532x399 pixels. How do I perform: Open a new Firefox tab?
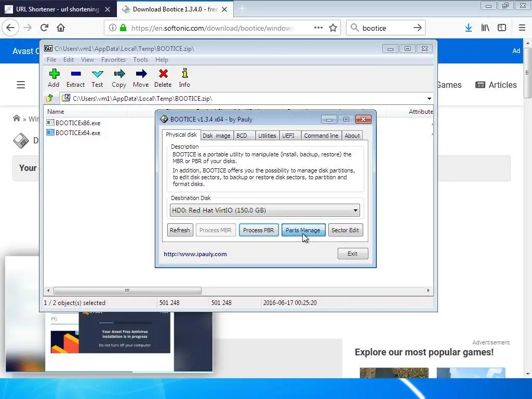tap(242, 9)
